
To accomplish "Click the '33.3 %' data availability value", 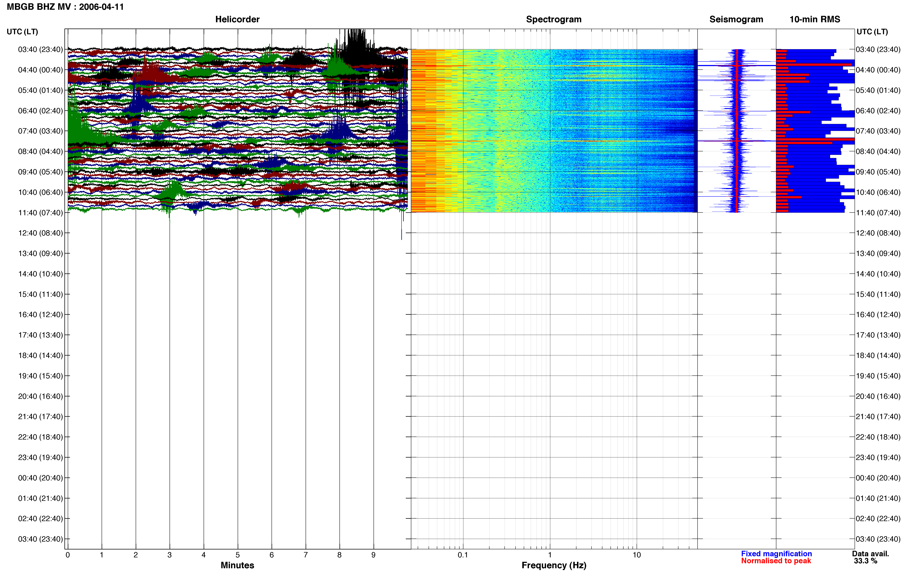I will pos(865,561).
